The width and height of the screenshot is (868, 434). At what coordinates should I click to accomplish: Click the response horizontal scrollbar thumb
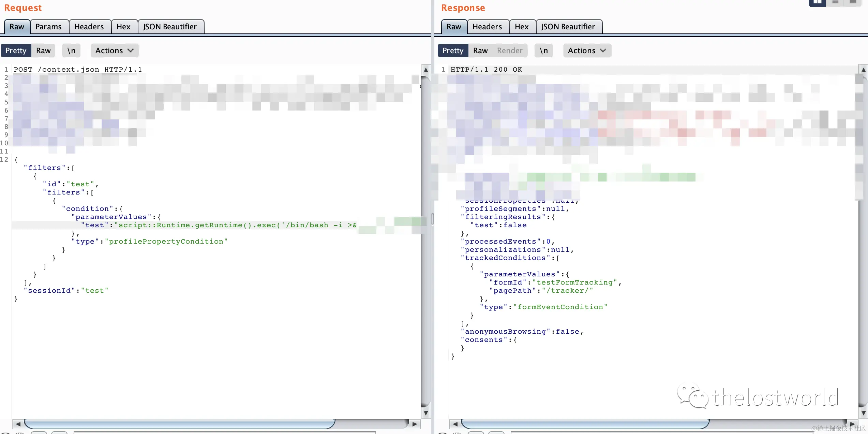click(585, 424)
